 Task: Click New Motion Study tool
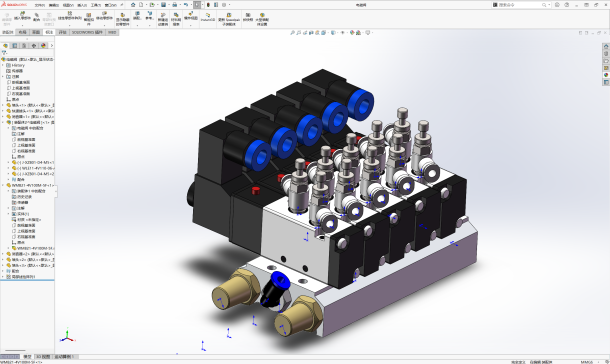click(163, 19)
